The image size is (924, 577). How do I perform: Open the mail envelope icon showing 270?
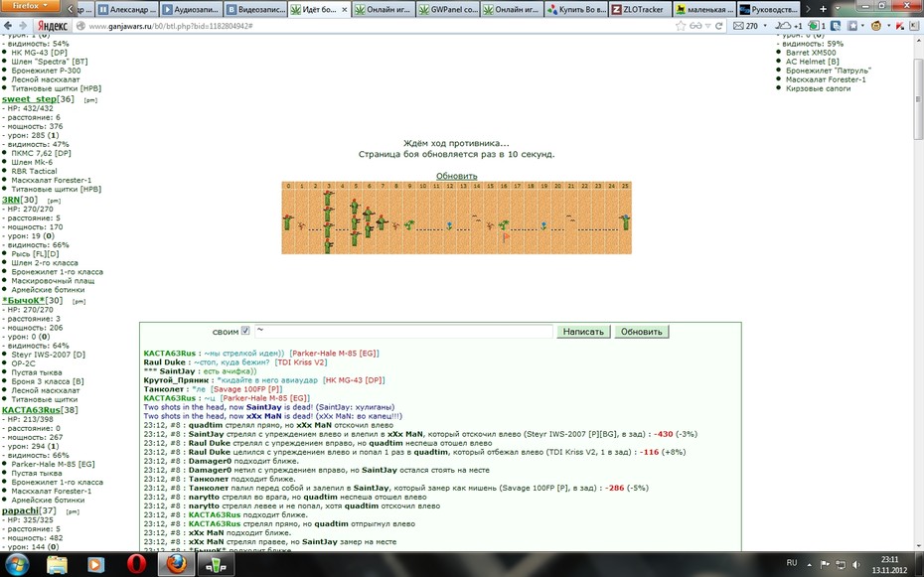738,26
